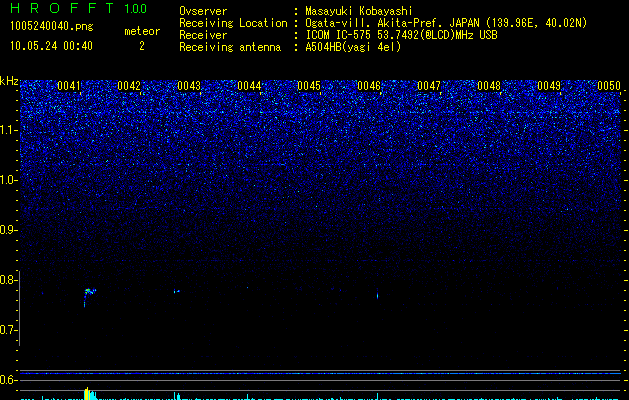
Task: Click the 0048 time marker
Action: [x=489, y=86]
